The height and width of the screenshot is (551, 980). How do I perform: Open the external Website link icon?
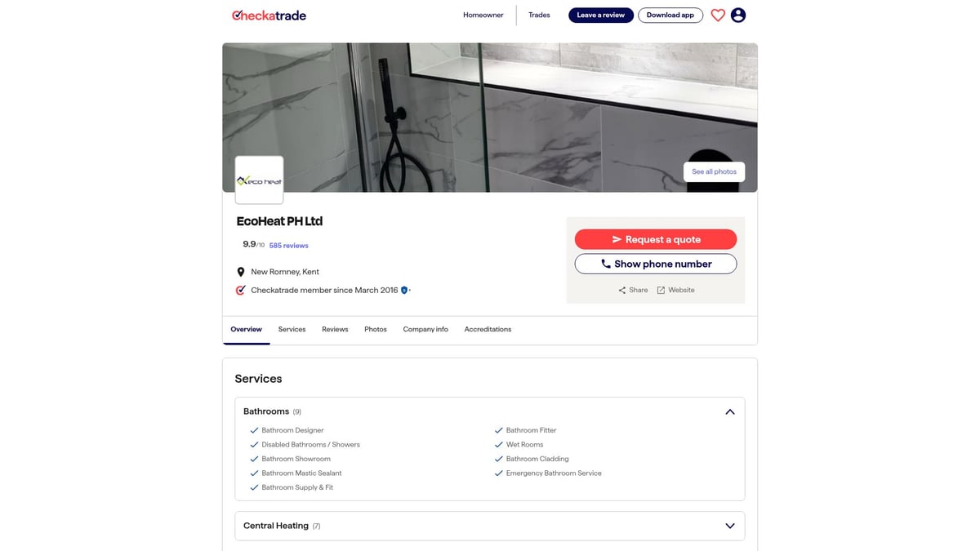tap(661, 290)
